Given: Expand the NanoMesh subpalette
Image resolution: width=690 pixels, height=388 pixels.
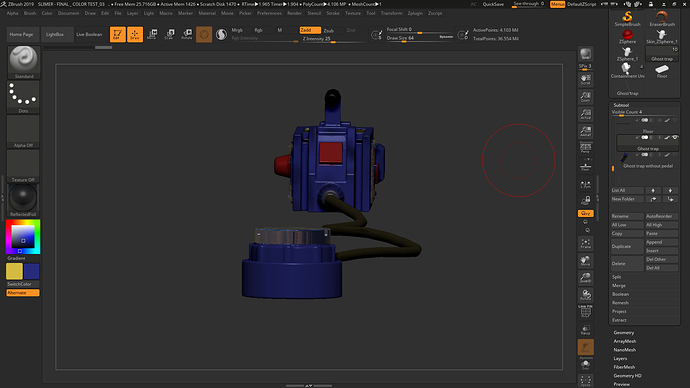Looking at the screenshot, I should (x=624, y=350).
